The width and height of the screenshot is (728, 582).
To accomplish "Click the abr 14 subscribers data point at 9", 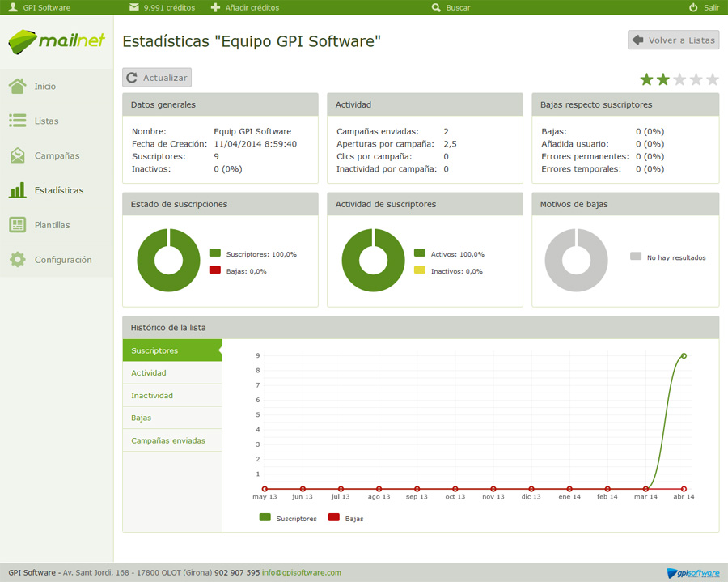I will pos(684,356).
